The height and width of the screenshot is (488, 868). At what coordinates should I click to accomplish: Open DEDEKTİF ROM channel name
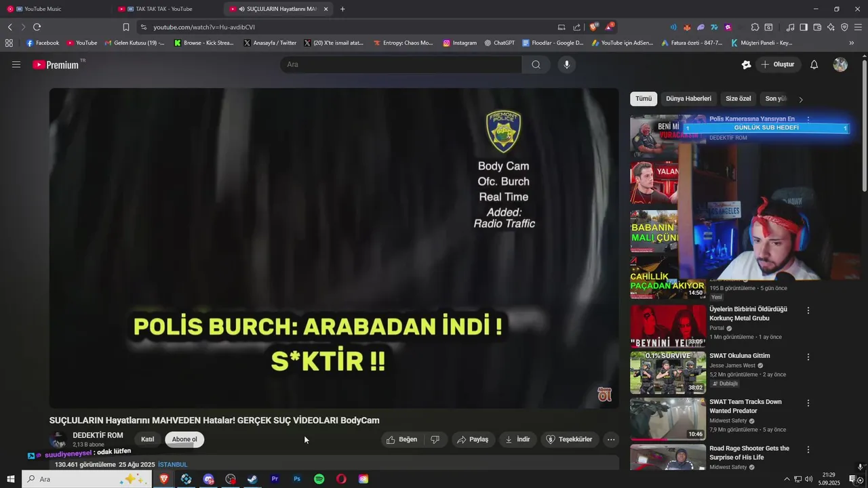click(x=98, y=435)
